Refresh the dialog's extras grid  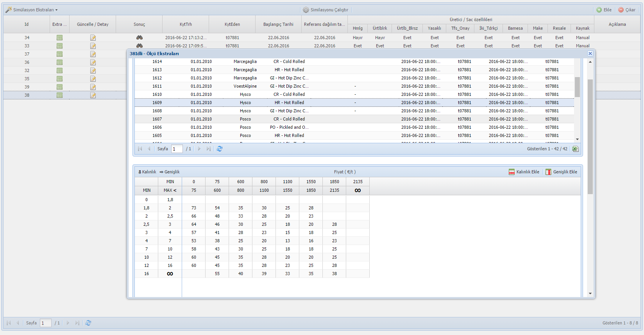pos(220,149)
